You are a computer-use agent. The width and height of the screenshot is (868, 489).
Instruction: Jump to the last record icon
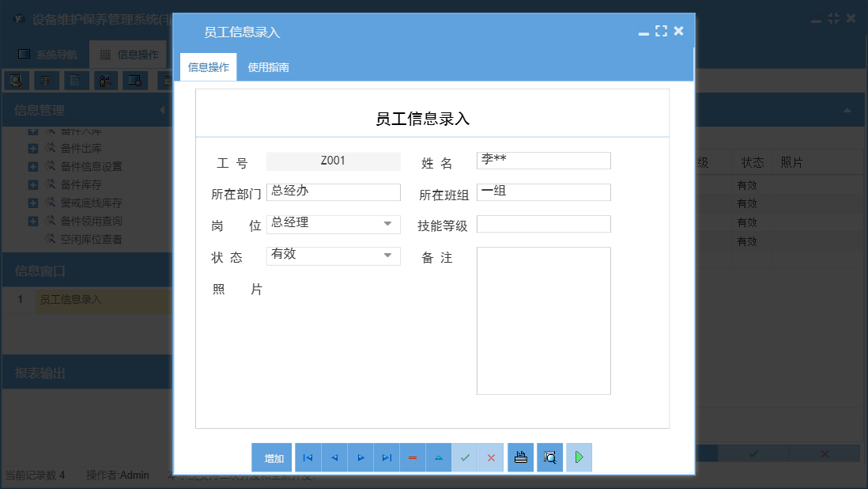386,457
